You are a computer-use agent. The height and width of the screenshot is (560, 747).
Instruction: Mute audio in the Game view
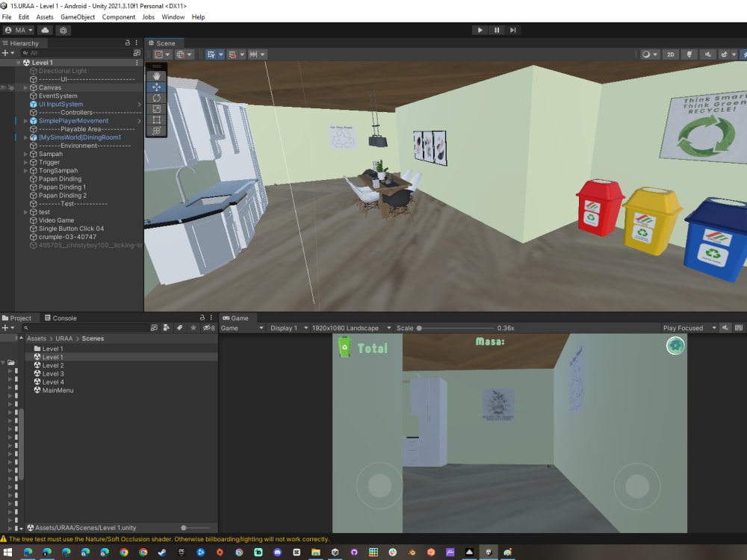(725, 327)
